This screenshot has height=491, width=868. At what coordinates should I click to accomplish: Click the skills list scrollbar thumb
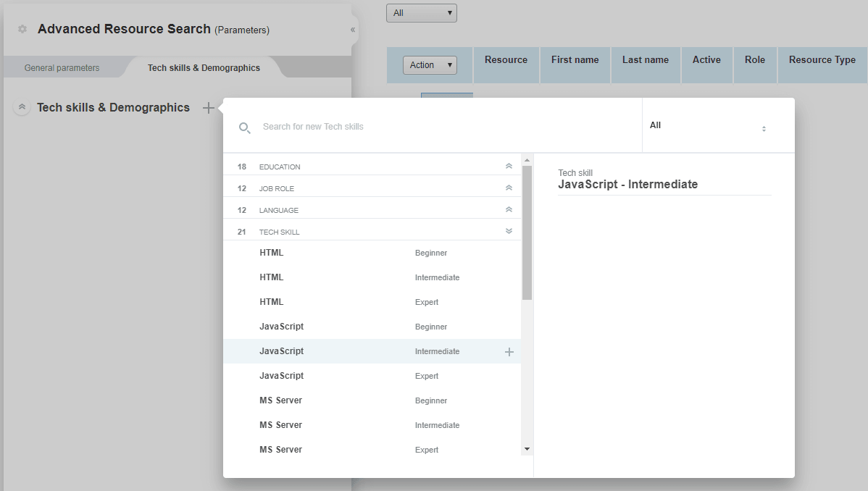click(527, 232)
